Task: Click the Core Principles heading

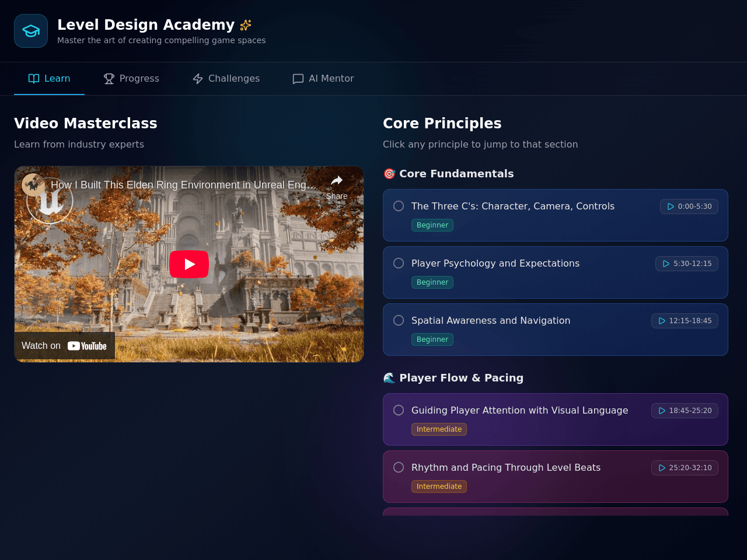Action: coord(442,123)
